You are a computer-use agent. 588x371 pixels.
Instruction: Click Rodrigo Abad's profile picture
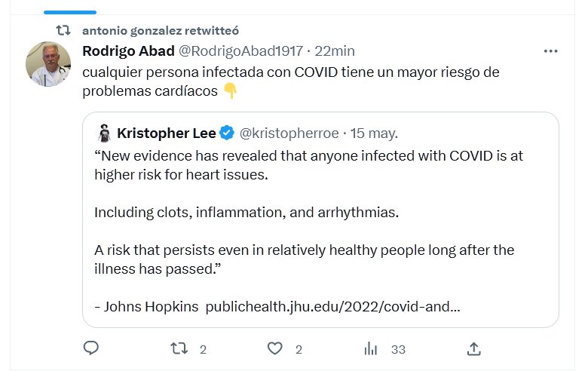click(x=48, y=63)
